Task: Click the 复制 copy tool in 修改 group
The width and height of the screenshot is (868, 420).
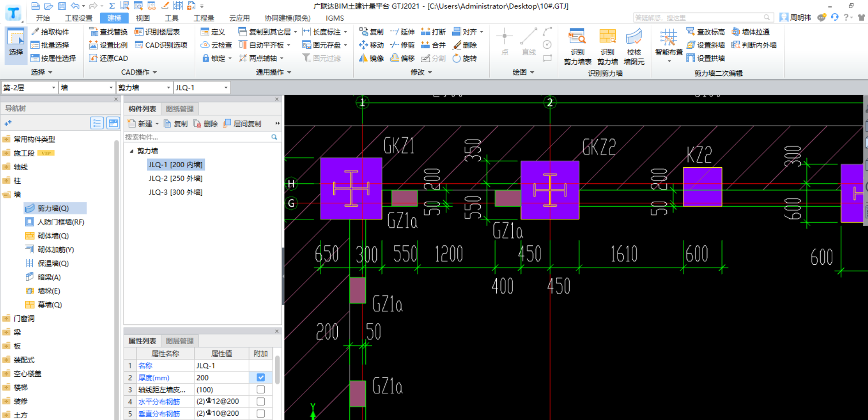Action: click(371, 32)
